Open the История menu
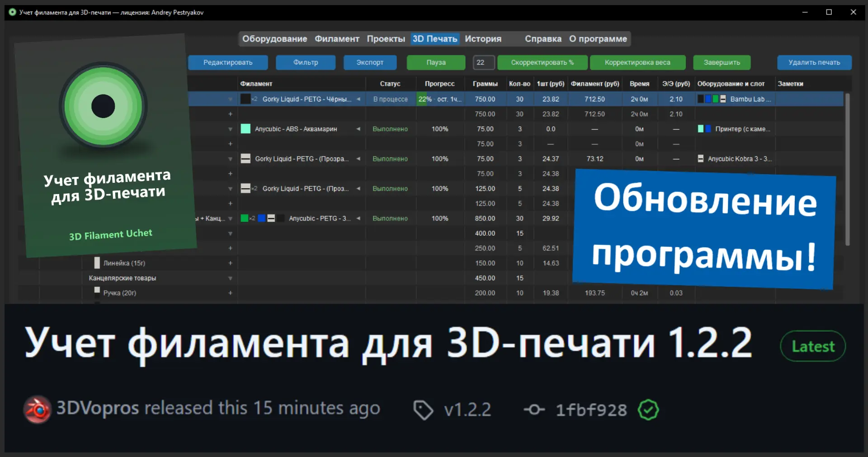Screen dimensions: 868x457 [x=483, y=39]
